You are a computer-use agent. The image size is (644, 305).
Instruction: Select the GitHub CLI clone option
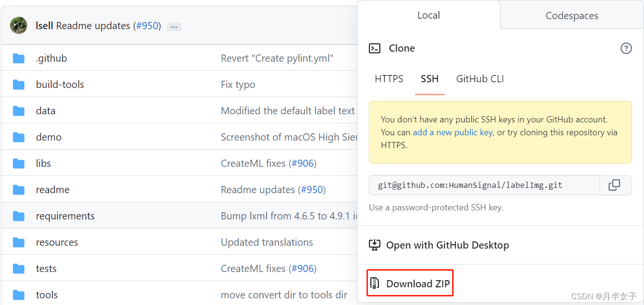[480, 79]
